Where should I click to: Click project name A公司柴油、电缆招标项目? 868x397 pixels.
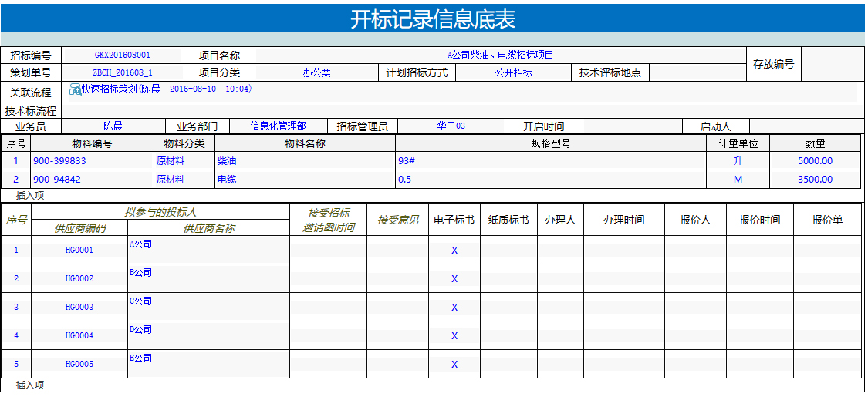(501, 56)
